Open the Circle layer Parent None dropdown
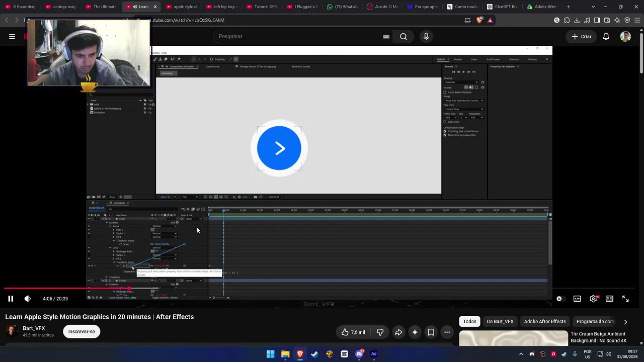The height and width of the screenshot is (362, 644). pos(194,219)
